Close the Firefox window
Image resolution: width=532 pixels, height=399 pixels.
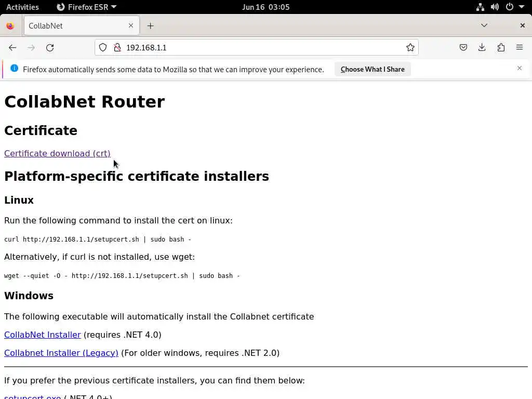pyautogui.click(x=523, y=25)
